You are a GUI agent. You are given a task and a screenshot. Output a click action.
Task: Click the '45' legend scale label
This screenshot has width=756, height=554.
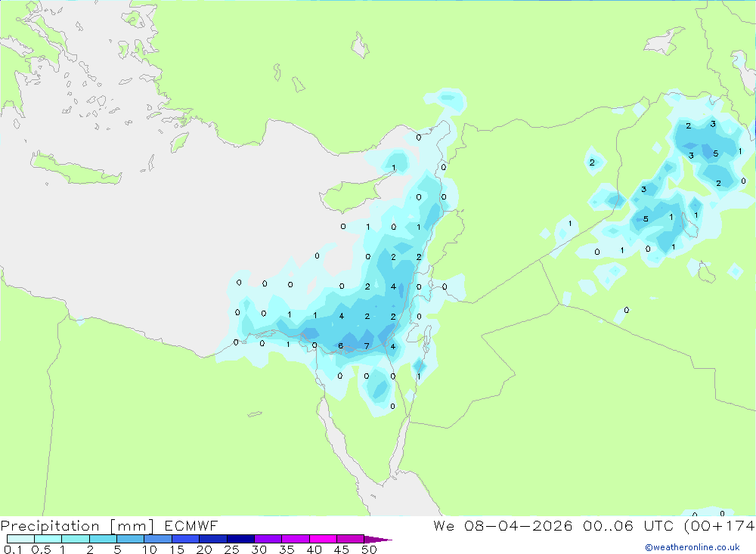pyautogui.click(x=342, y=549)
